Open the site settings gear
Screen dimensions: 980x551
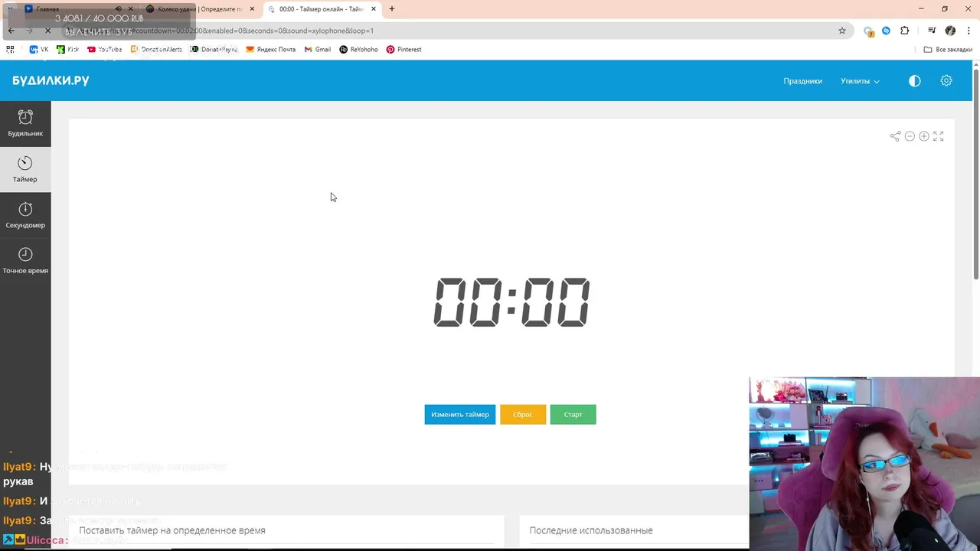(946, 81)
